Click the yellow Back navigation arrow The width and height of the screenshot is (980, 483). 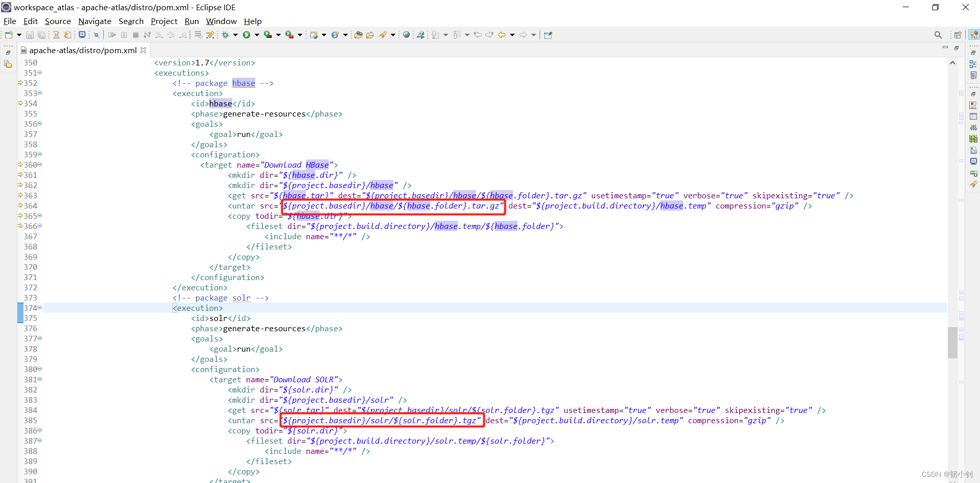click(x=502, y=35)
